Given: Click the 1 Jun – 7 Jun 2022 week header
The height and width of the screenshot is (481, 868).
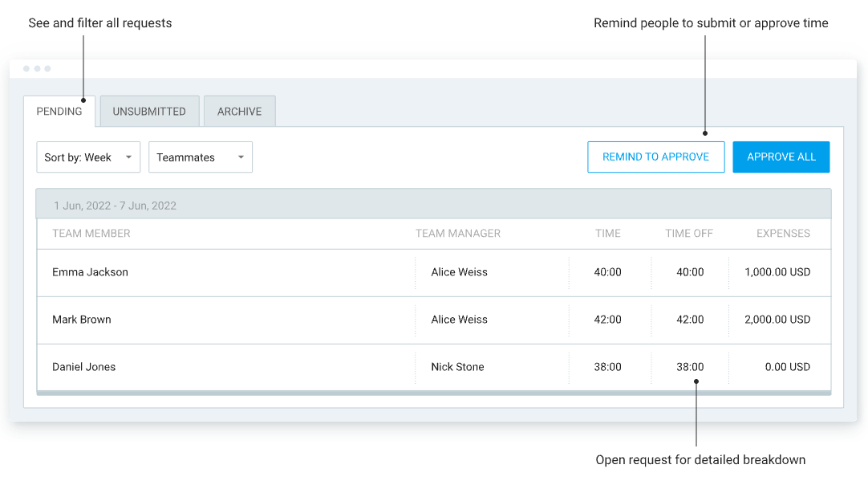Looking at the screenshot, I should (116, 206).
